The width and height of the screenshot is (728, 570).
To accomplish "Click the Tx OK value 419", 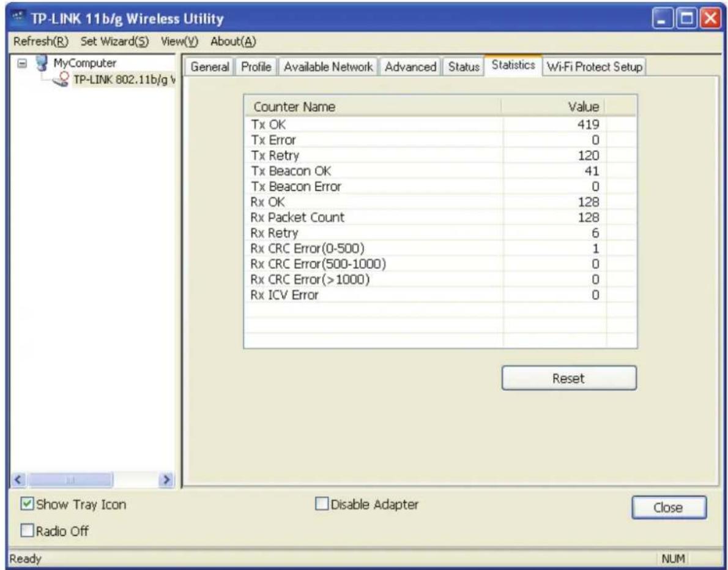I will pos(589,124).
